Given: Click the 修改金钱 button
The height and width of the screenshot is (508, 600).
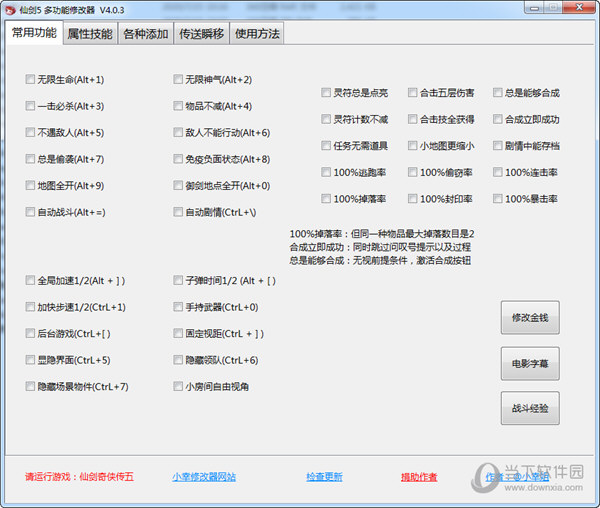Looking at the screenshot, I should click(530, 318).
